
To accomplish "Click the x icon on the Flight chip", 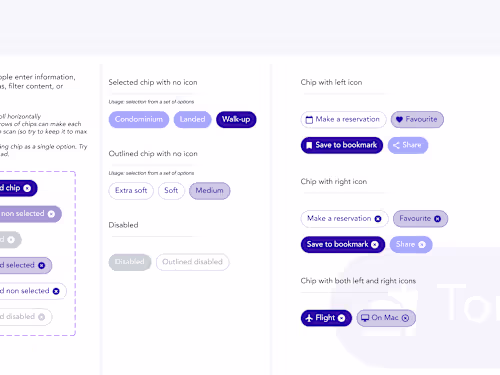I will pyautogui.click(x=341, y=318).
